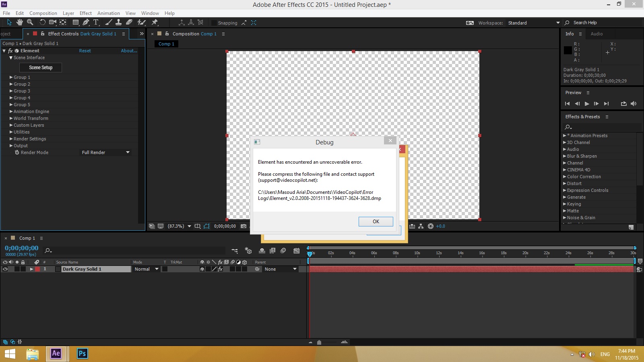Open the Workspace Standard dropdown
This screenshot has width=644, height=362.
[534, 23]
